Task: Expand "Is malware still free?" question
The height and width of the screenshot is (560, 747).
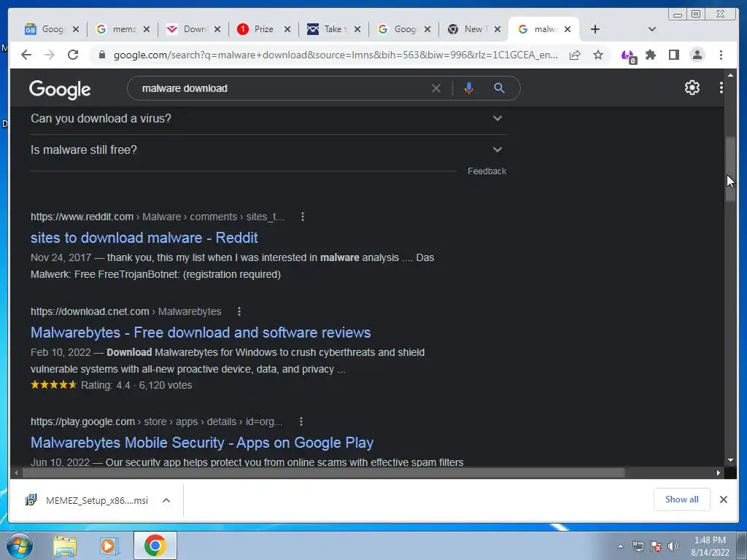Action: (x=268, y=150)
